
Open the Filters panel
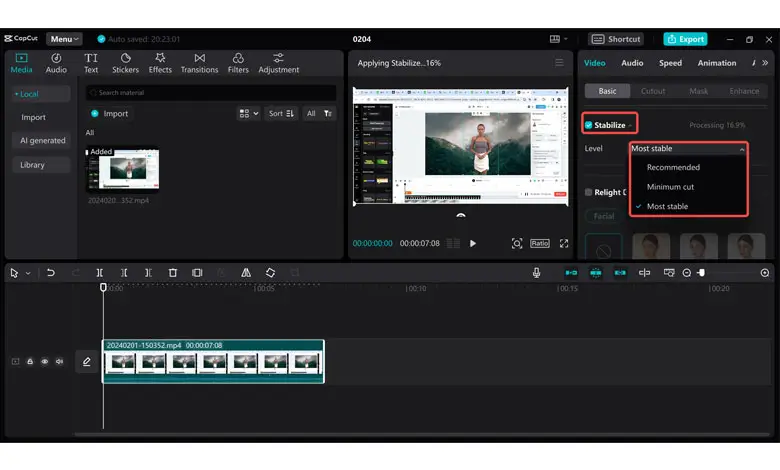(238, 63)
